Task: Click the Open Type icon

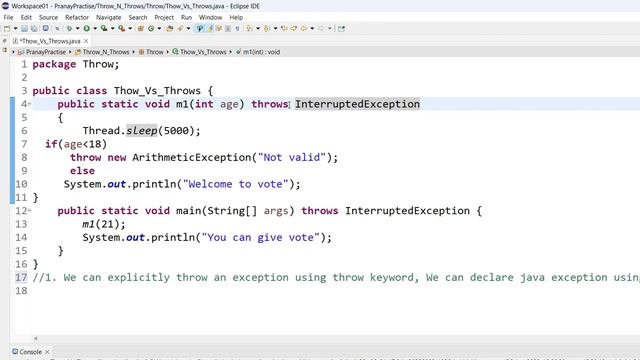Action: click(170, 29)
